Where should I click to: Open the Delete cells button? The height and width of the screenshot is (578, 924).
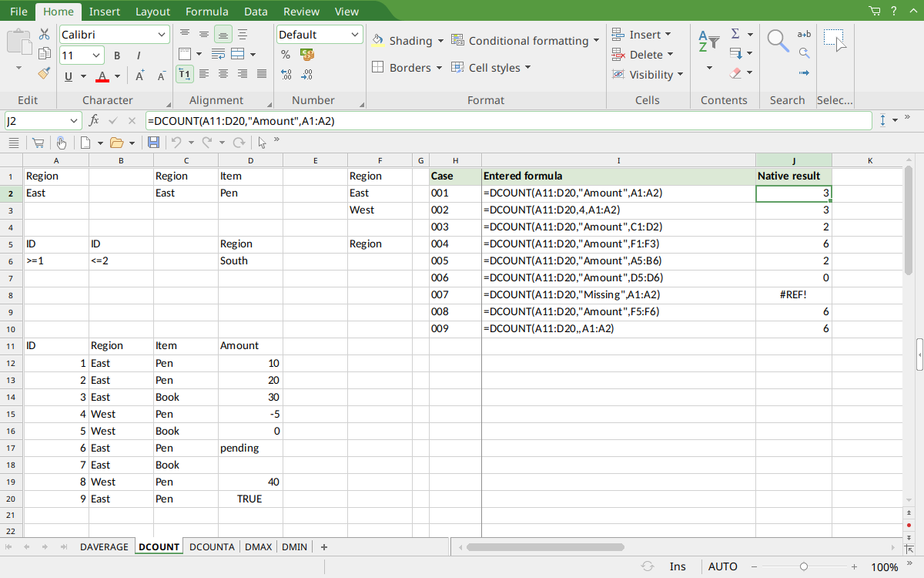click(643, 55)
